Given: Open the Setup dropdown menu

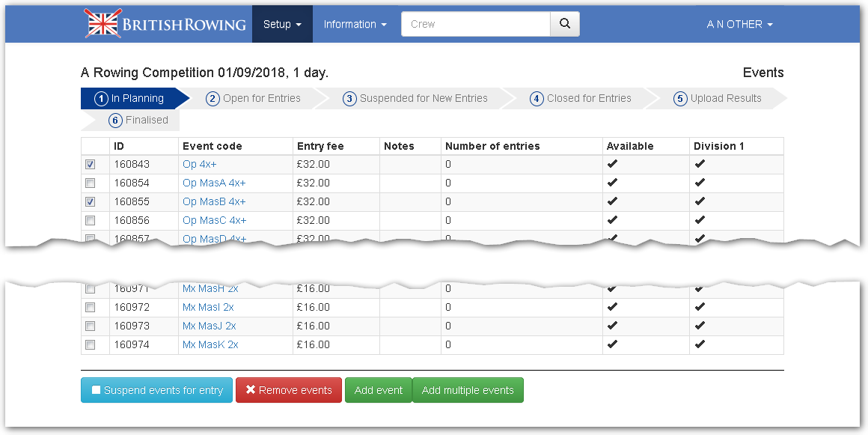Looking at the screenshot, I should [282, 24].
